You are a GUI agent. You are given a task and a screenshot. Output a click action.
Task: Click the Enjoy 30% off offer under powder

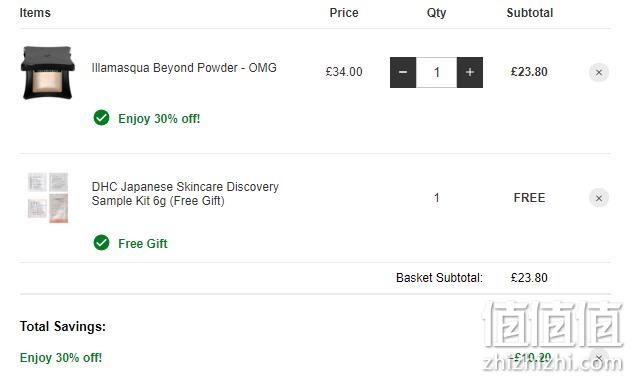pos(159,119)
